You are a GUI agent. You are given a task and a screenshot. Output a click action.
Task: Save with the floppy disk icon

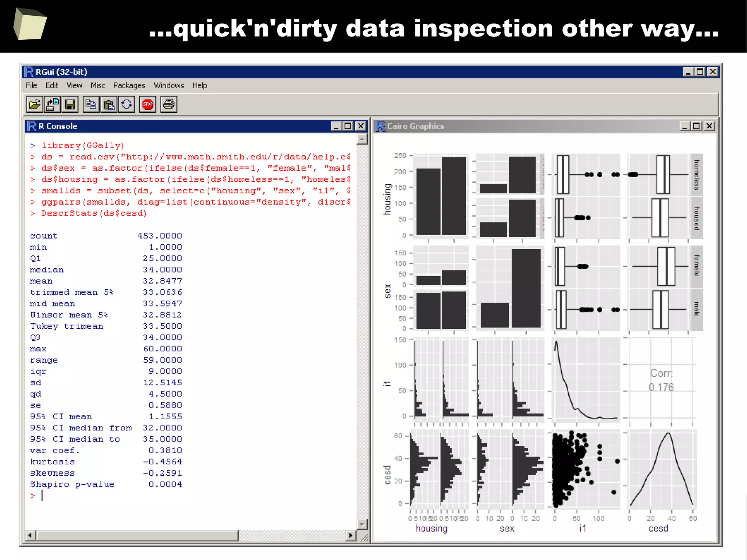pyautogui.click(x=70, y=104)
